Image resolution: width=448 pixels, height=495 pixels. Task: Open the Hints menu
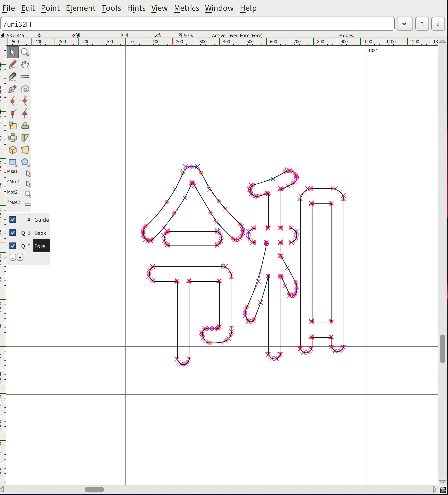[136, 8]
